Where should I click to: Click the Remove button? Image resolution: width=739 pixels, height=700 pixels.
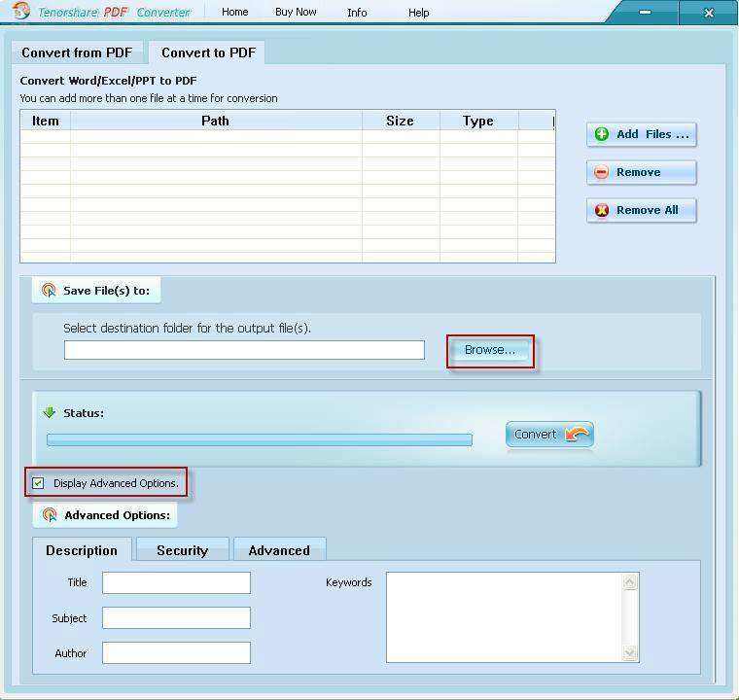click(642, 172)
